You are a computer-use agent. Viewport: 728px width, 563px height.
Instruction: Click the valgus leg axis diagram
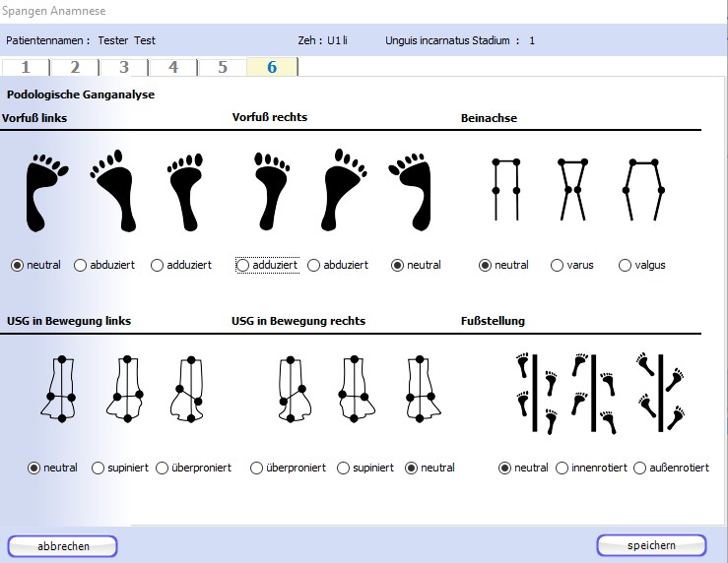pos(643,189)
